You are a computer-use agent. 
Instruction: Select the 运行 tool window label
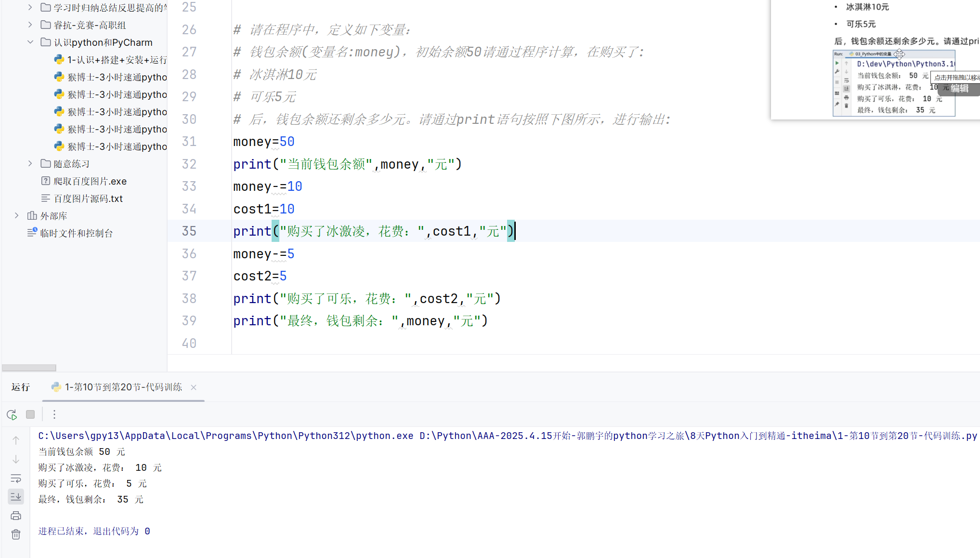(x=21, y=387)
